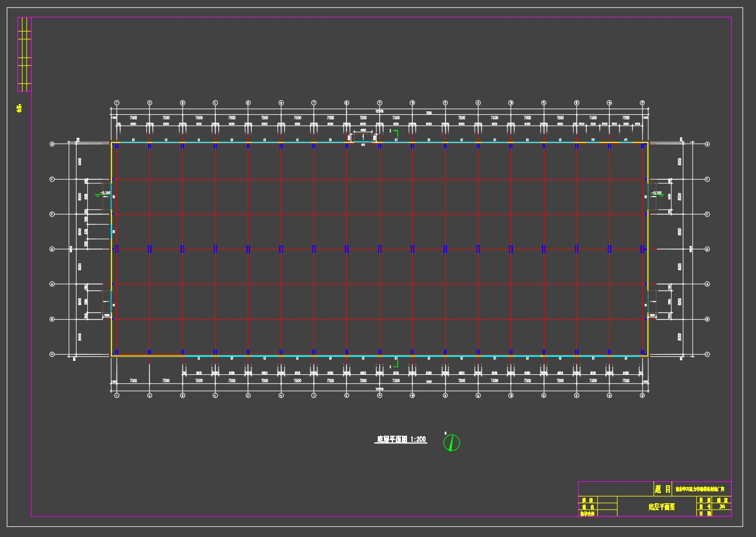
Task: Click the 题目 label in title block
Action: coord(662,489)
